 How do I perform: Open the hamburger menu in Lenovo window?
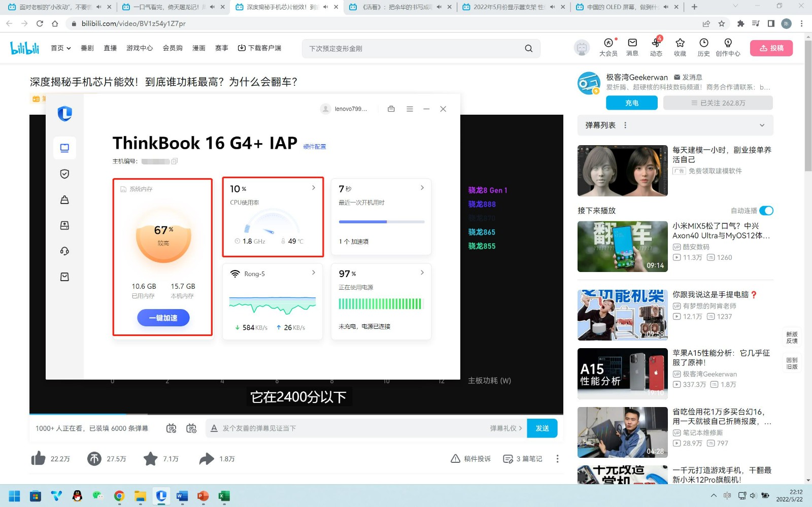coord(410,109)
